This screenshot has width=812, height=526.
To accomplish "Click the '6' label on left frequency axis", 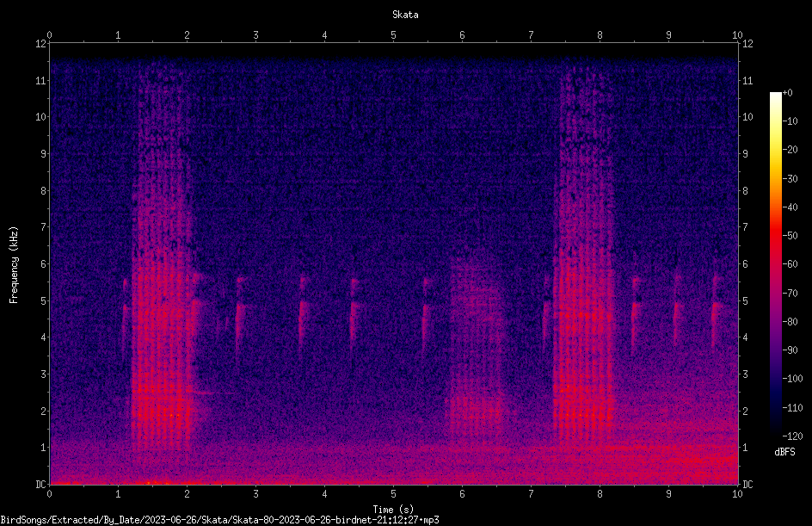I will tap(44, 263).
